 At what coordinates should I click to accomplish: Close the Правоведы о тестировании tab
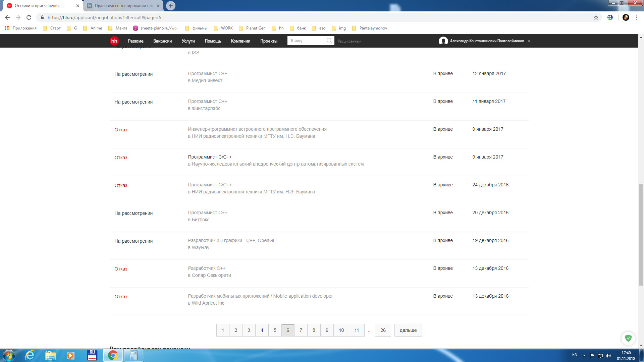[x=158, y=6]
